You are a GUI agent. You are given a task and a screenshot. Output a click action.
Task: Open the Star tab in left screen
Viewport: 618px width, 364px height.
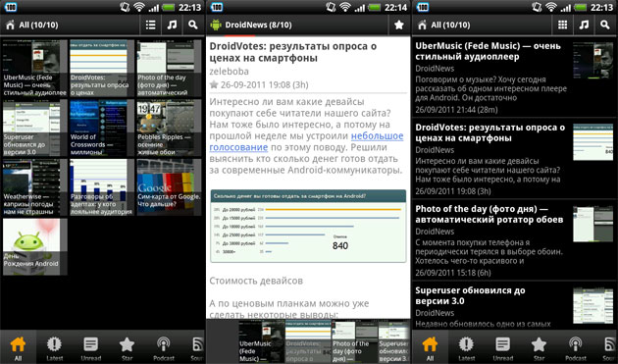tap(127, 347)
